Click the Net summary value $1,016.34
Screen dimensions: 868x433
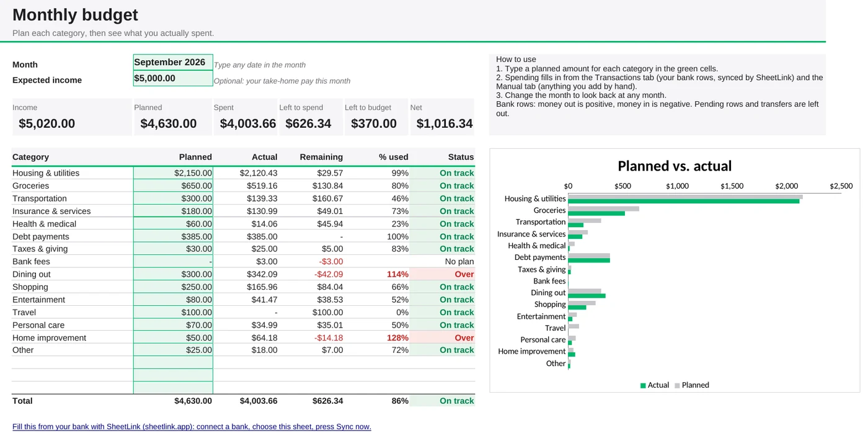click(x=445, y=123)
